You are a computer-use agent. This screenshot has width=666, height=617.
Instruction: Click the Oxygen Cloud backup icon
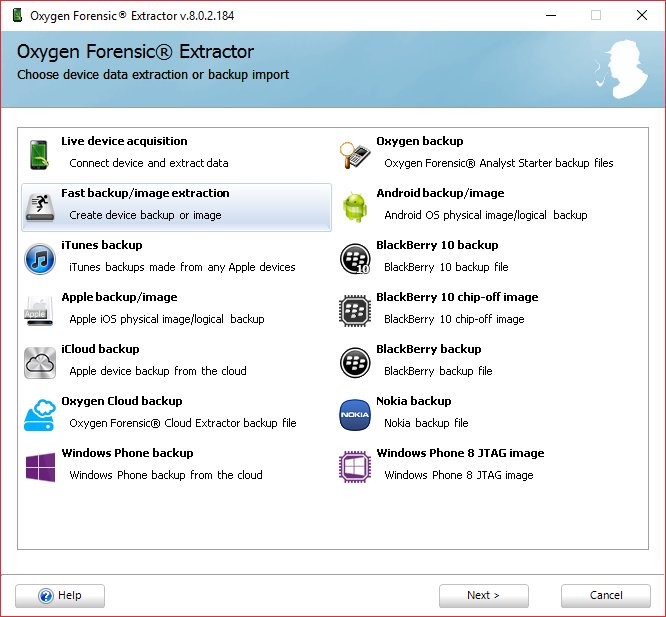(x=40, y=415)
